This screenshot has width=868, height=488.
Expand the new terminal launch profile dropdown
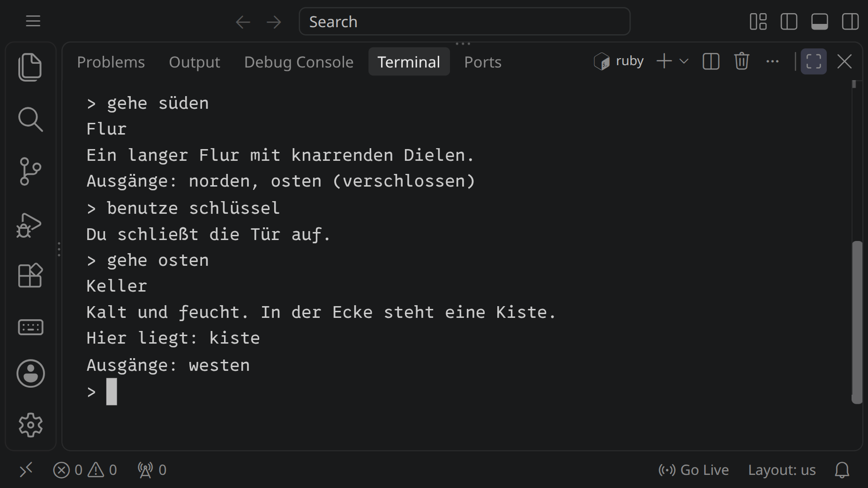point(684,61)
